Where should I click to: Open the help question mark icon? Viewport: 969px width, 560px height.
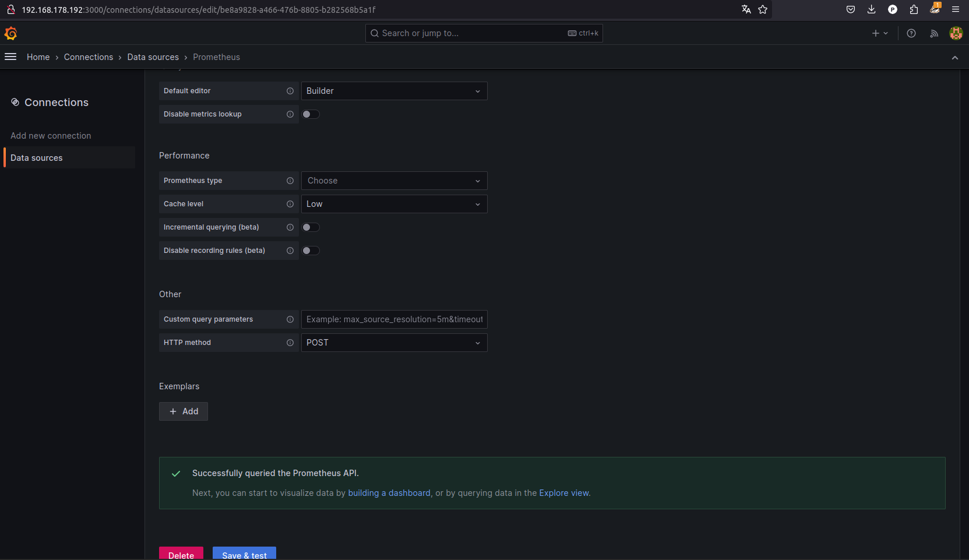[x=911, y=33]
